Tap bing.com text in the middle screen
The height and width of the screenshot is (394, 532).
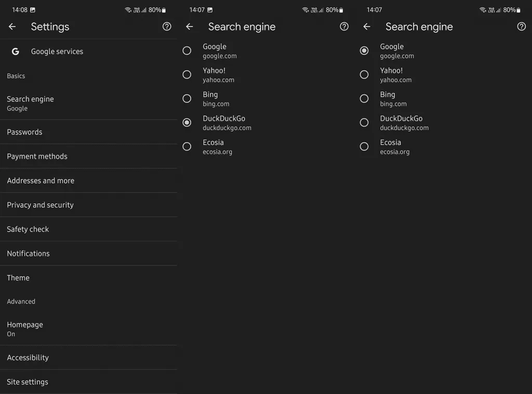216,104
